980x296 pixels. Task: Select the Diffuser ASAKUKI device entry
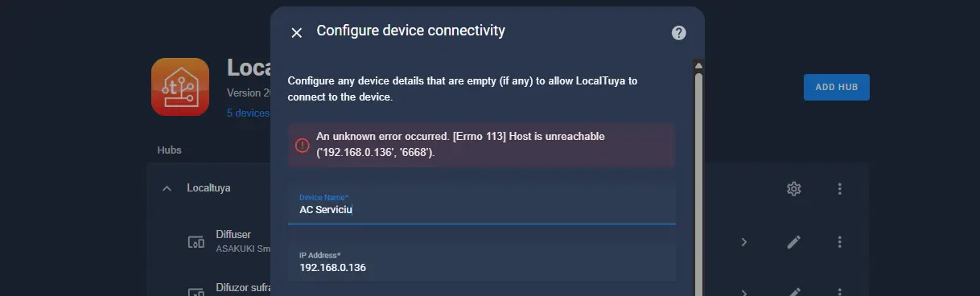click(243, 241)
